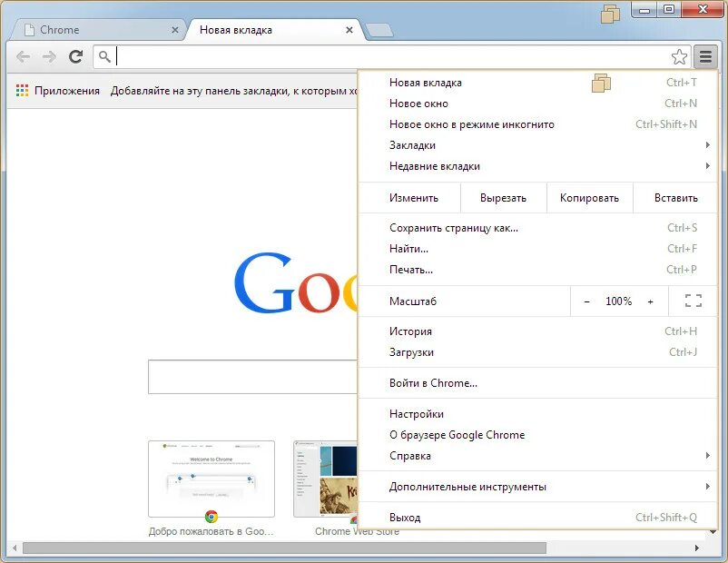Viewport: 728px width, 563px height.
Task: Open О браузере Google Chrome
Action: (x=538, y=435)
